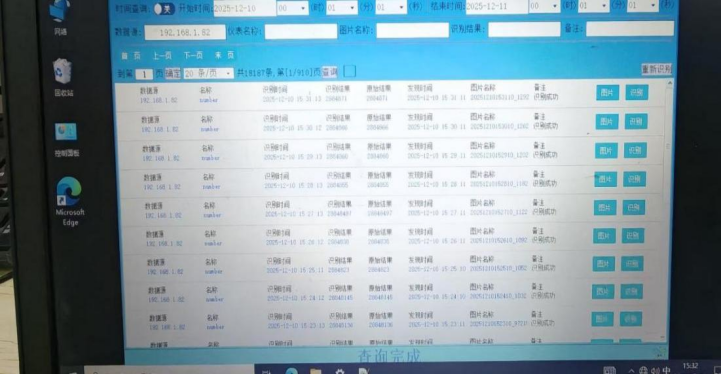This screenshot has height=375, width=721.
Task: Click 识别 for the 15:25:11 row
Action: tap(632, 264)
